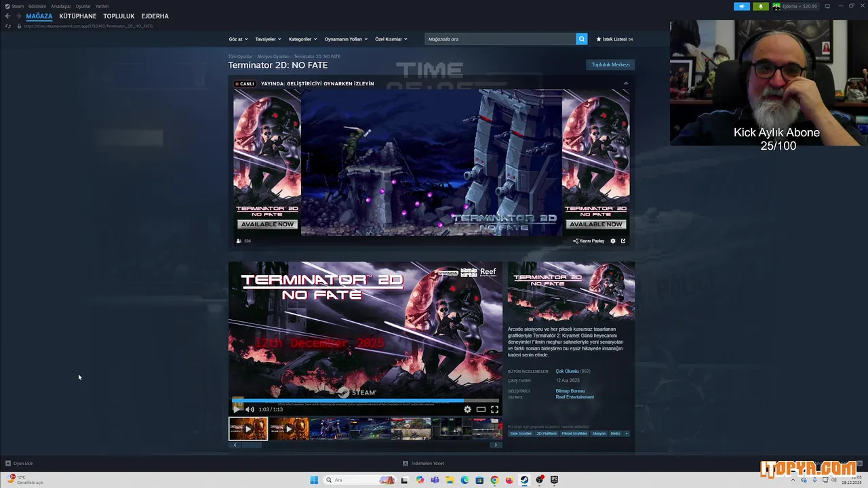Open EJDERHA profile tab
The width and height of the screenshot is (868, 488).
tap(155, 16)
